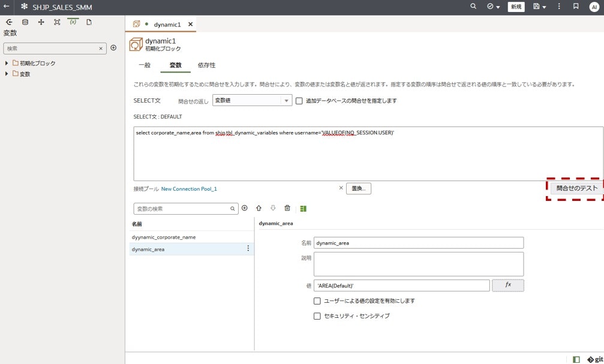Screen dimensions: 604x364
Task: Click the 説明 description text box
Action: click(x=419, y=264)
